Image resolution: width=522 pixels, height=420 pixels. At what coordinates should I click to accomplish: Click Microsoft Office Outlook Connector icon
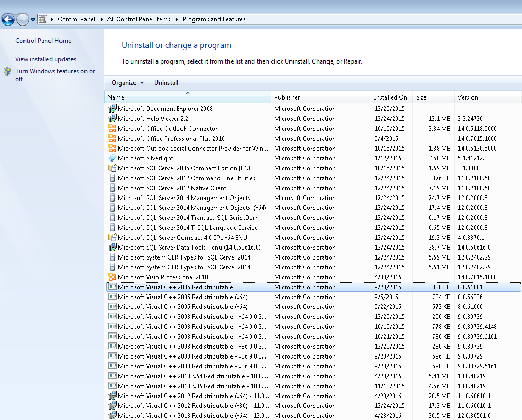[113, 128]
